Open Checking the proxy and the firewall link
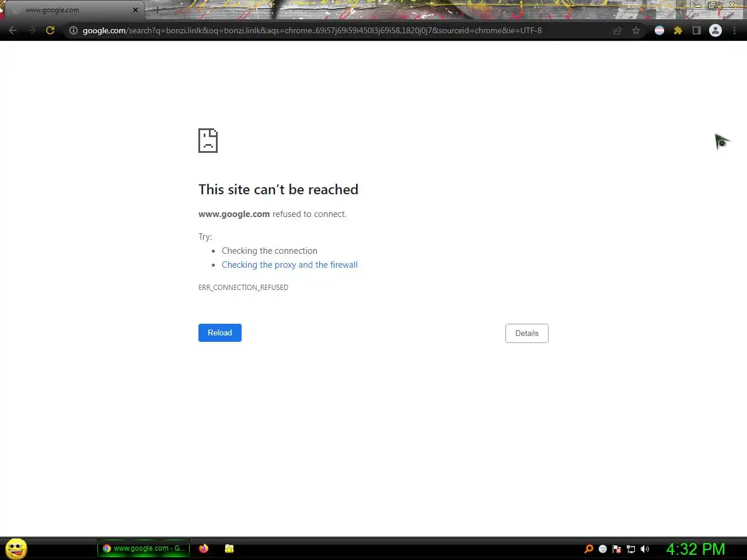The height and width of the screenshot is (560, 747). pos(289,265)
